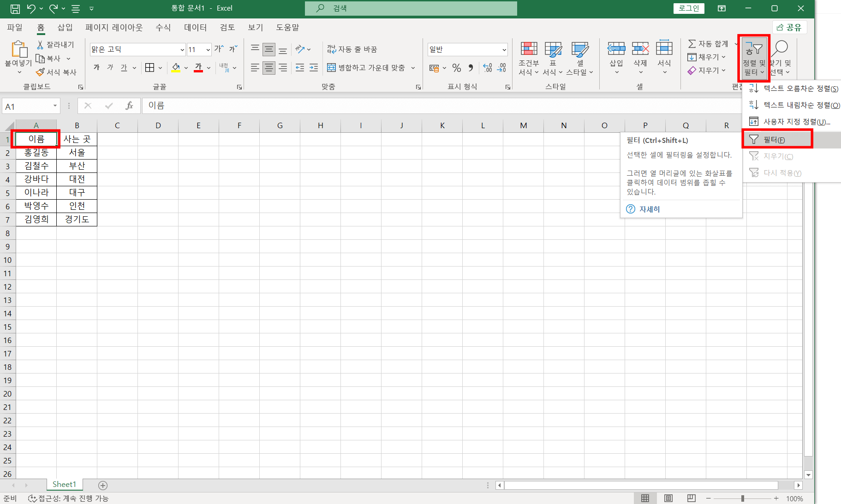Open Format as Table (표 서식)

click(x=553, y=59)
